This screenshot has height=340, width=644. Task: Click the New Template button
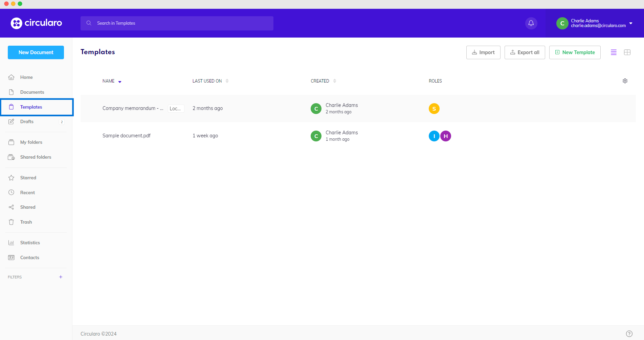(575, 52)
